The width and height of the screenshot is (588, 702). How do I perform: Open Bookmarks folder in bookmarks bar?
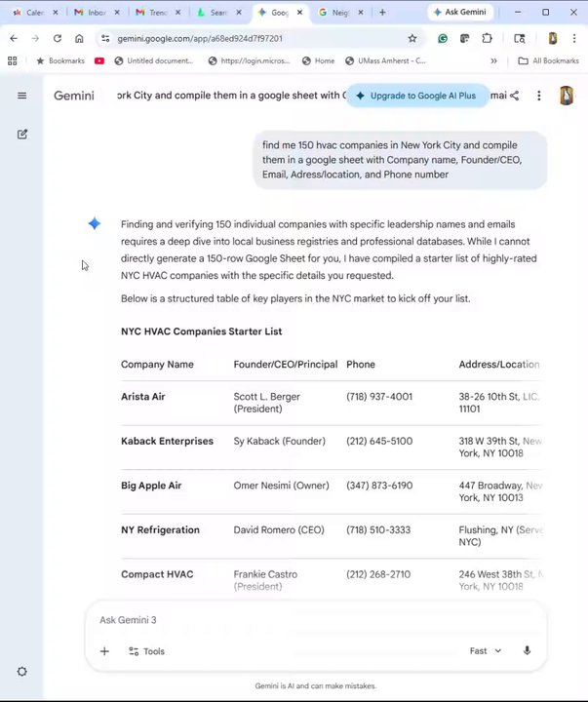60,60
